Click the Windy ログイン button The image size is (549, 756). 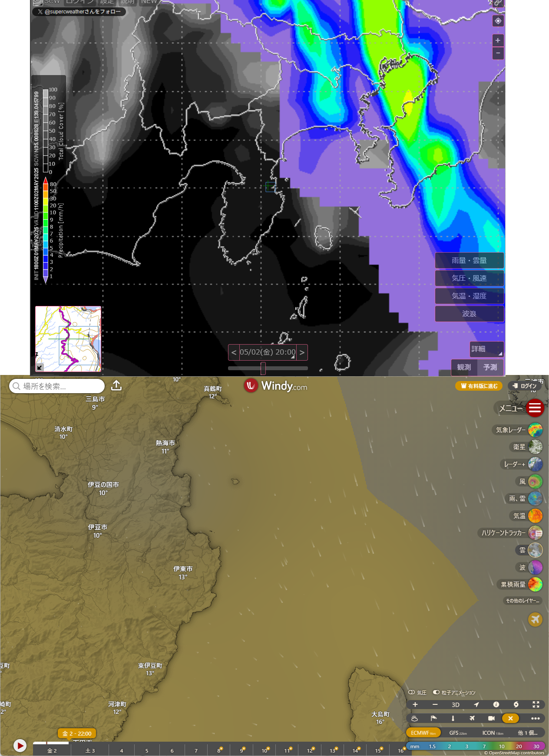pos(524,386)
